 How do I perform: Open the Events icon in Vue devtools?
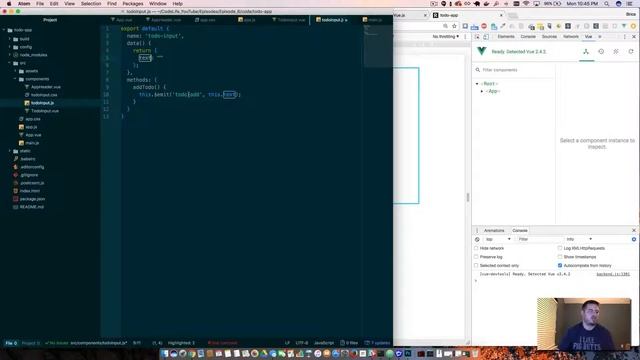616,52
